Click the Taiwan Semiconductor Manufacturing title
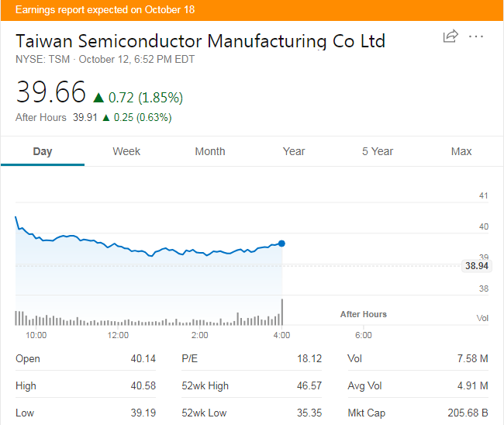Screen dimensions: 504x425 click(x=200, y=41)
